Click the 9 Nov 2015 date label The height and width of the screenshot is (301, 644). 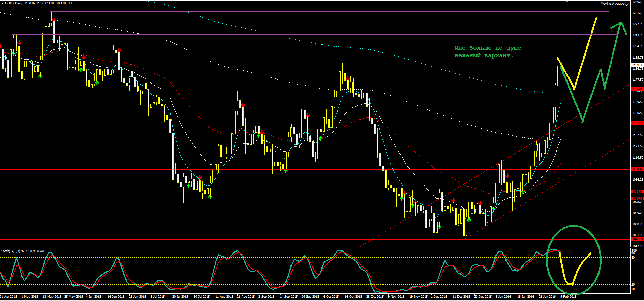coord(396,297)
